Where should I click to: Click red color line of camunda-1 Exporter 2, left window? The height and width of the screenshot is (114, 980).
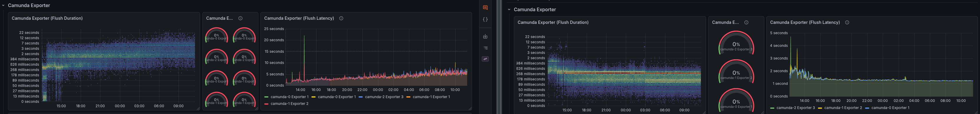266,103
